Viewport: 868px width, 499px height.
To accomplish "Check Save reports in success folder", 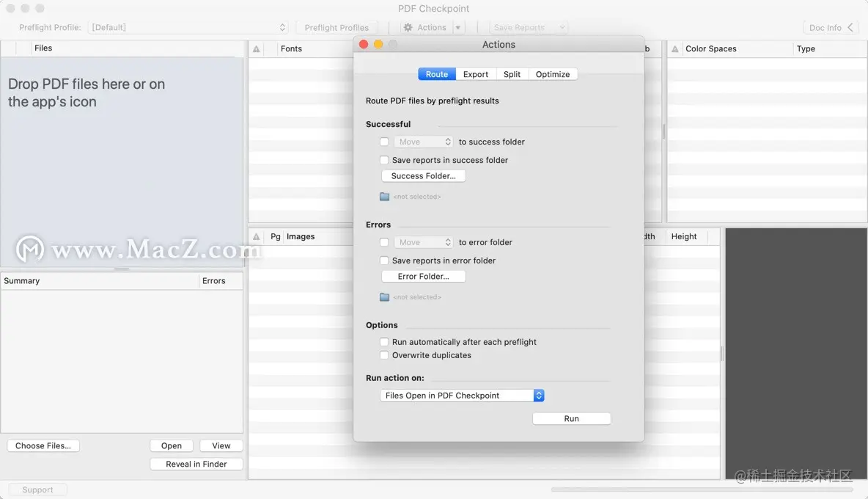I will point(384,160).
